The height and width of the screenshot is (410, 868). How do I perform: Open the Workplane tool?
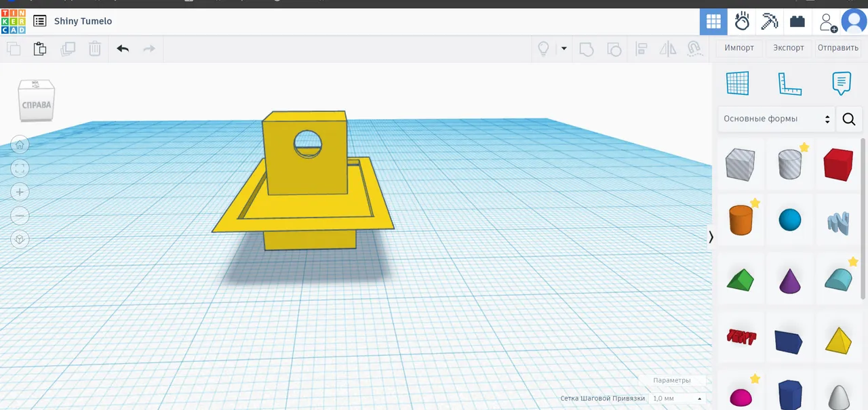(738, 83)
